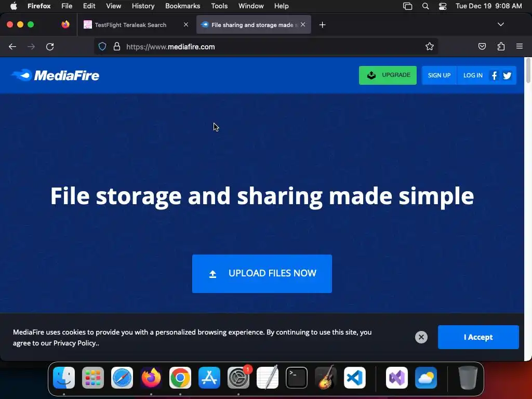
Task: Dismiss the cookie banner with the X
Action: tap(421, 337)
